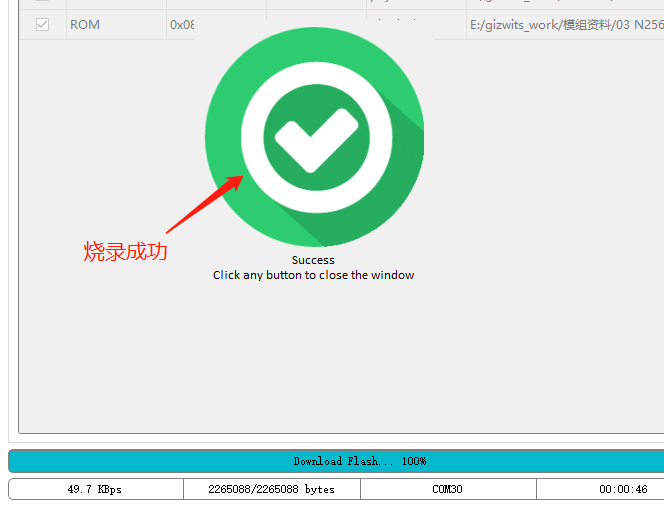Click the 49.7 KBps speed field
Viewport: 664px width, 509px height.
click(95, 489)
